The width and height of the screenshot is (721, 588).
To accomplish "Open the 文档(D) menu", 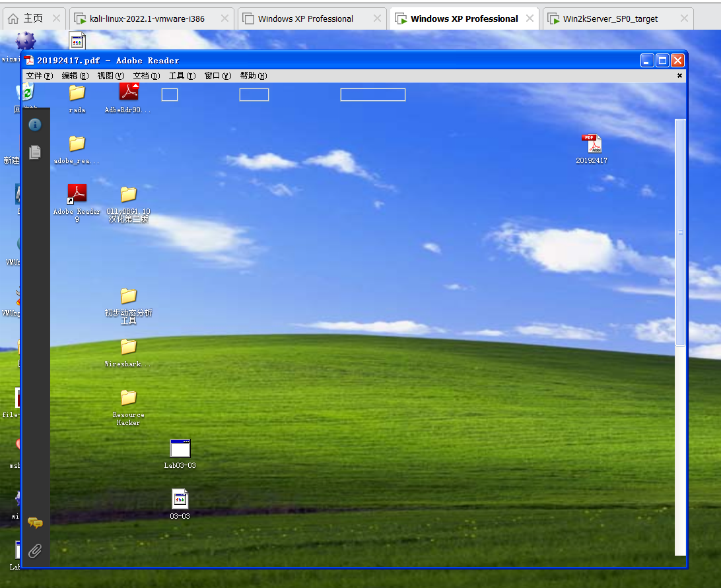I will point(146,76).
